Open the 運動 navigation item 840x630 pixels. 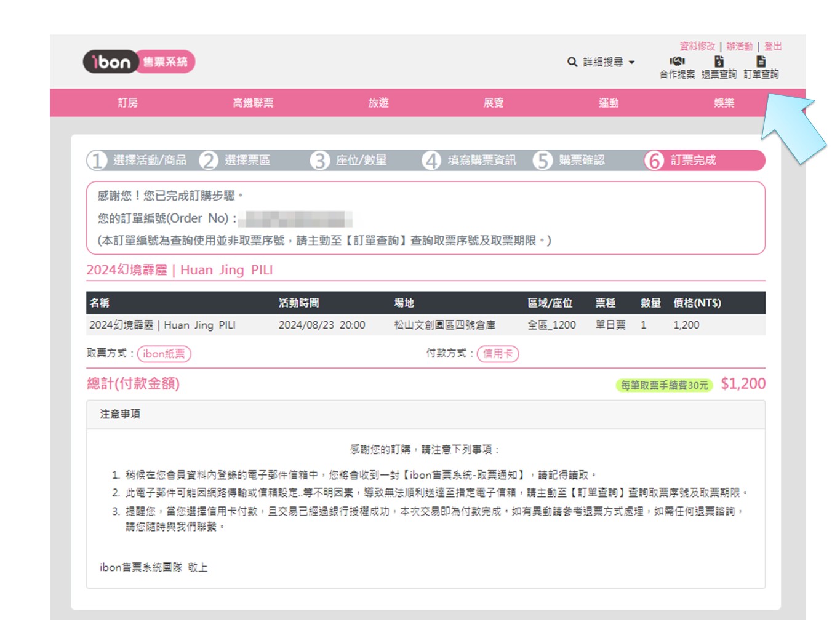coord(609,103)
